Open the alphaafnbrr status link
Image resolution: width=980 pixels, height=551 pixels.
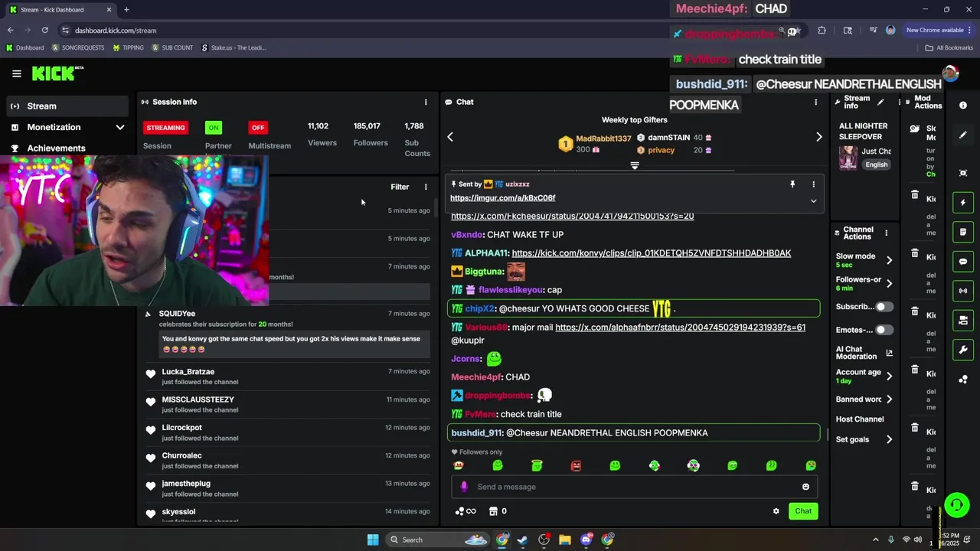(680, 328)
